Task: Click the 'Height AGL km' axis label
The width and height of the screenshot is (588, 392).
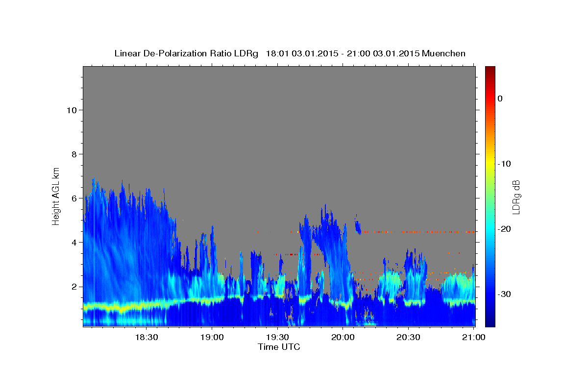Action: tap(56, 196)
